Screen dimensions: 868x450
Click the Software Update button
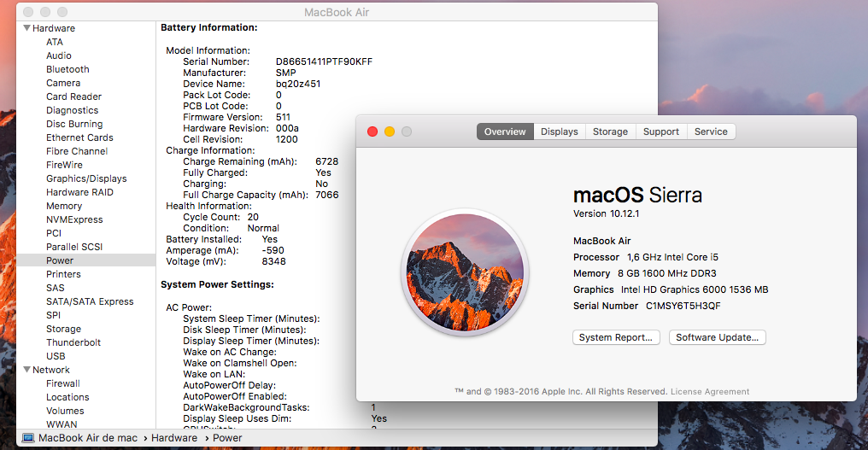717,337
